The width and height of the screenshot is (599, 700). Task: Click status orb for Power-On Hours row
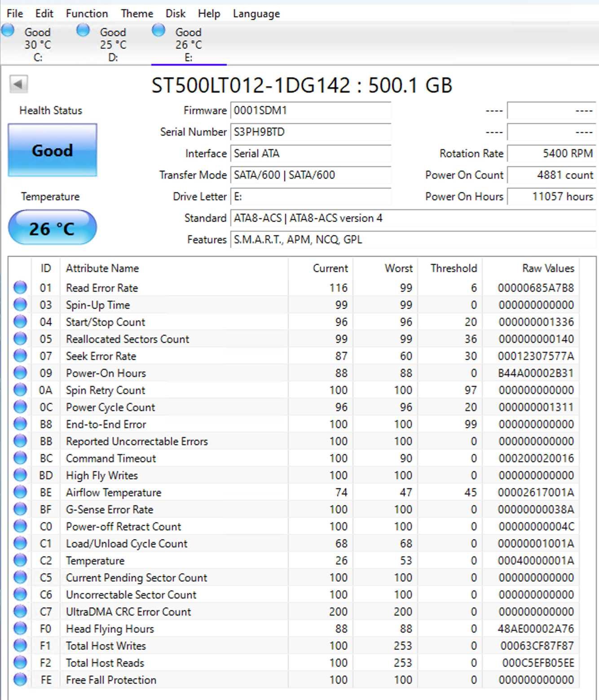[20, 372]
